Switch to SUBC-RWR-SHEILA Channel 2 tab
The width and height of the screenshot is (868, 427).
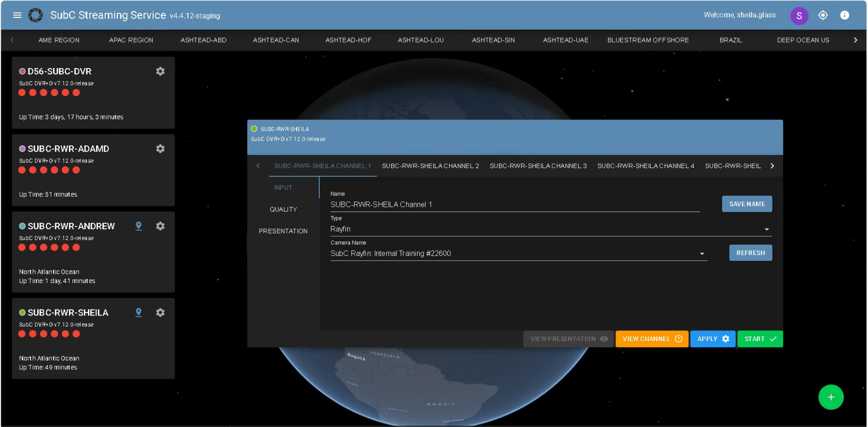coord(430,166)
